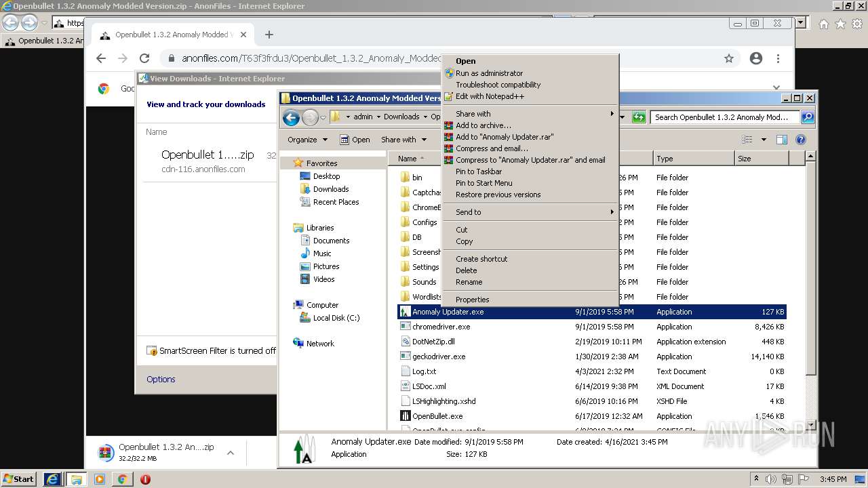Click Explorer back navigation arrow
The width and height of the screenshot is (868, 488).
(291, 118)
